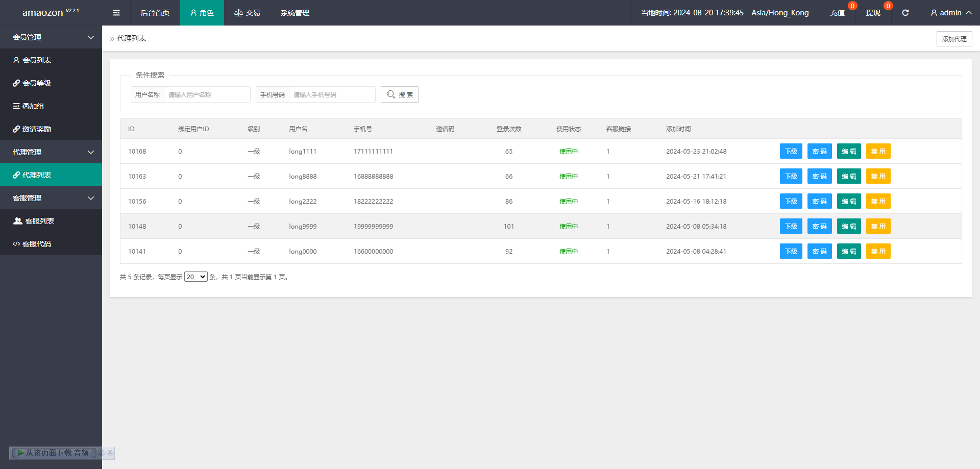
Task: Expand the admin user menu
Action: click(x=950, y=13)
